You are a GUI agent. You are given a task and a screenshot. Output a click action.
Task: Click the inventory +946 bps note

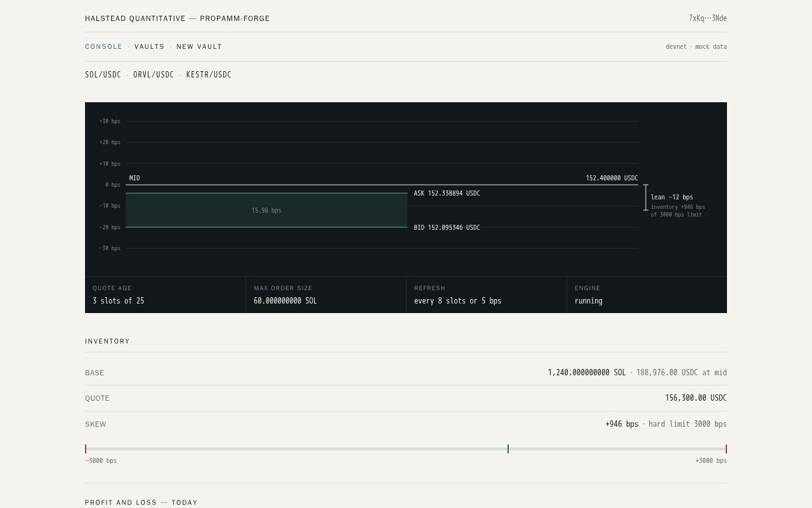(x=678, y=211)
